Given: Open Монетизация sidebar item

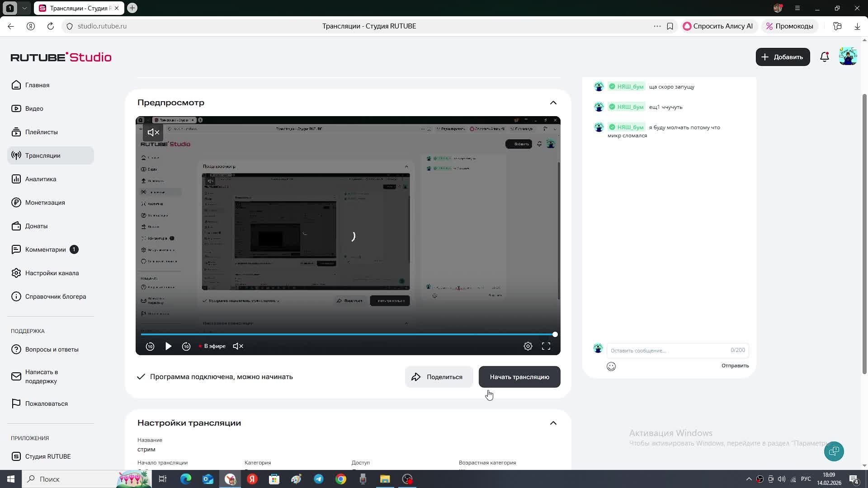Looking at the screenshot, I should pyautogui.click(x=45, y=202).
